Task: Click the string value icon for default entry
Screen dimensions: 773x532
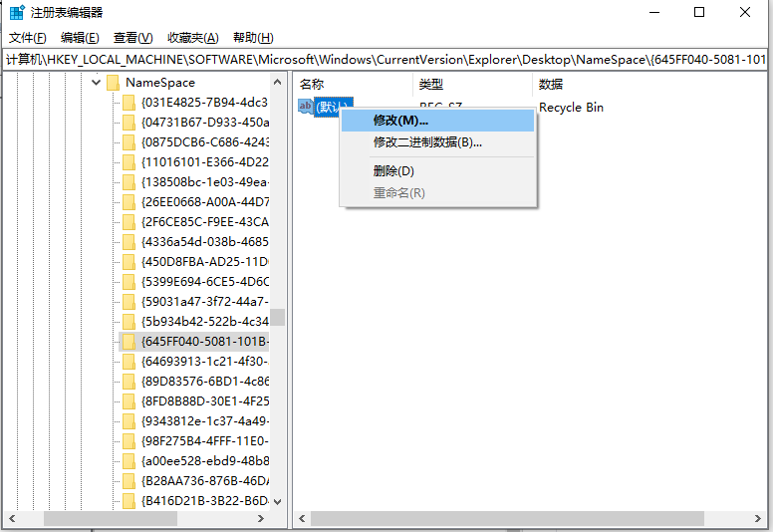Action: click(x=306, y=107)
